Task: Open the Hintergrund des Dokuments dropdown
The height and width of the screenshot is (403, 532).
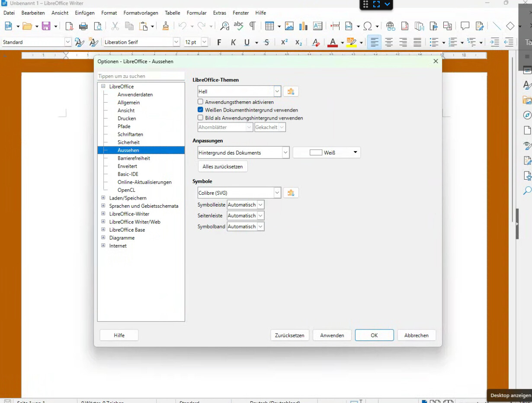Action: (x=285, y=153)
